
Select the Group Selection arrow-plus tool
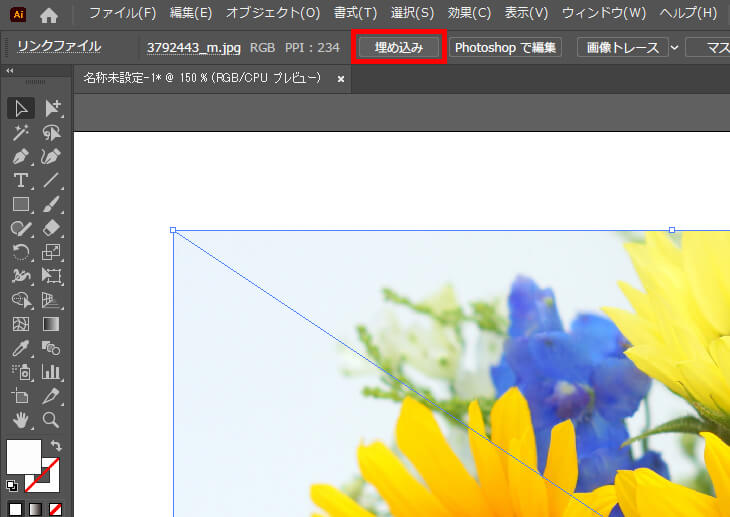pos(52,109)
